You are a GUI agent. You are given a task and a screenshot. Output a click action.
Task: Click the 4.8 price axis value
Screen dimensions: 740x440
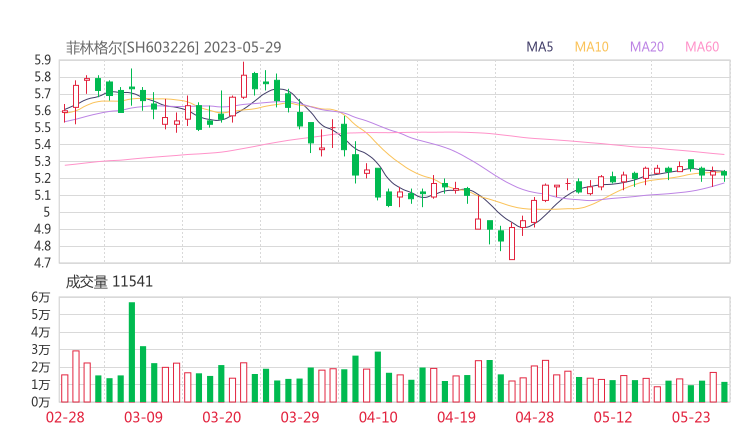point(42,246)
